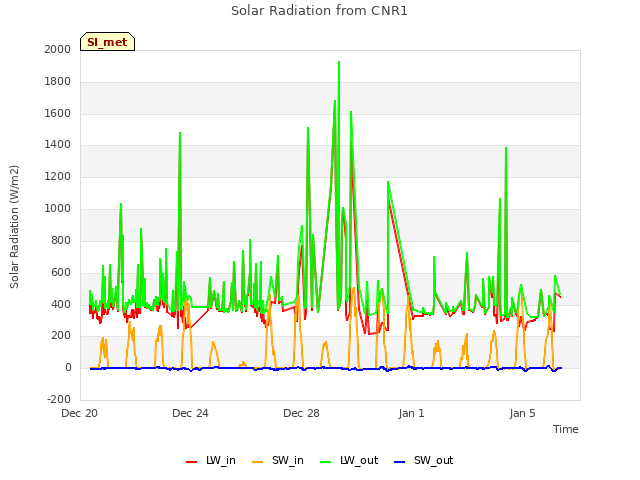Click the 0 y-axis tick label
Screen dimensions: 640x480
(68, 367)
